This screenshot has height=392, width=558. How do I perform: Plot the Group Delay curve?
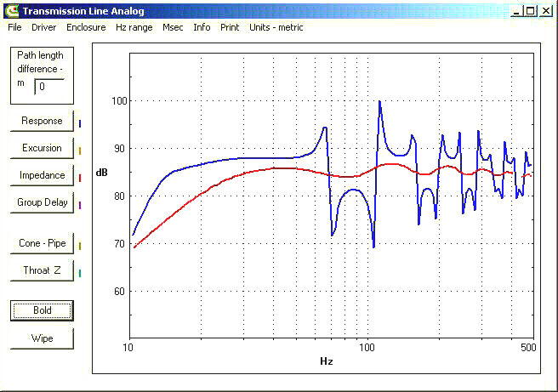(42, 202)
